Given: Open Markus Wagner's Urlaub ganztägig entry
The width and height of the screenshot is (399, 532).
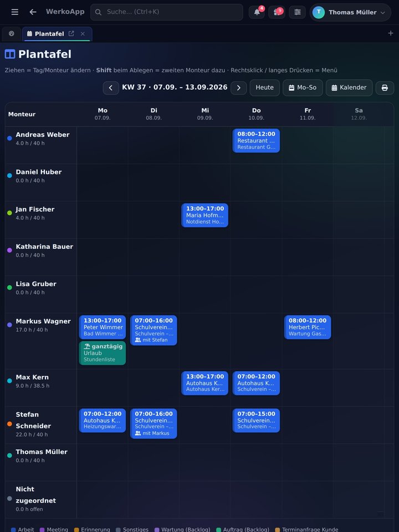Looking at the screenshot, I should coord(103,353).
